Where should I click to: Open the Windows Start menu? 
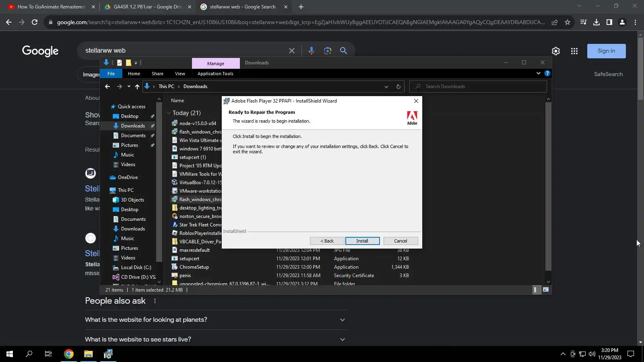tap(10, 354)
